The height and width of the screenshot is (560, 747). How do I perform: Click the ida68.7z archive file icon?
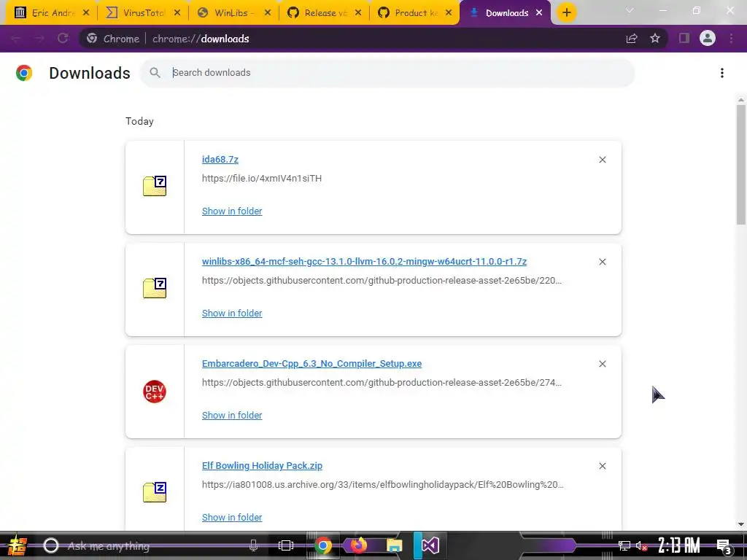(155, 186)
